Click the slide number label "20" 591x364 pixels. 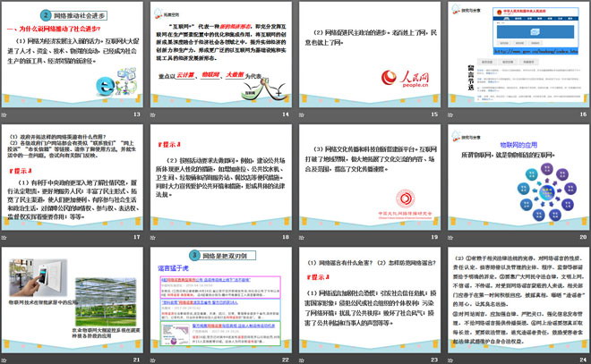(x=584, y=237)
